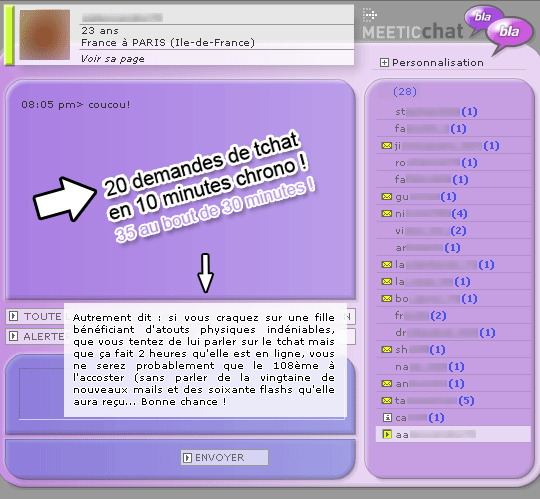Select 'st' contact in chat list

(x=436, y=112)
